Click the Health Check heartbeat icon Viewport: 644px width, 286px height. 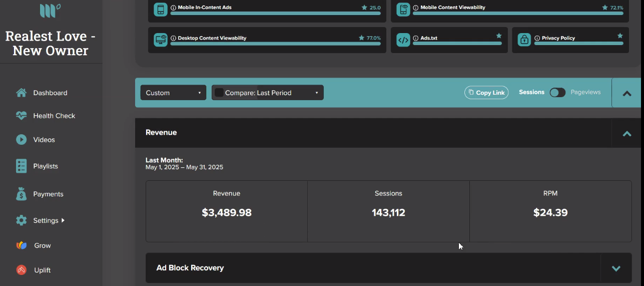tap(21, 116)
